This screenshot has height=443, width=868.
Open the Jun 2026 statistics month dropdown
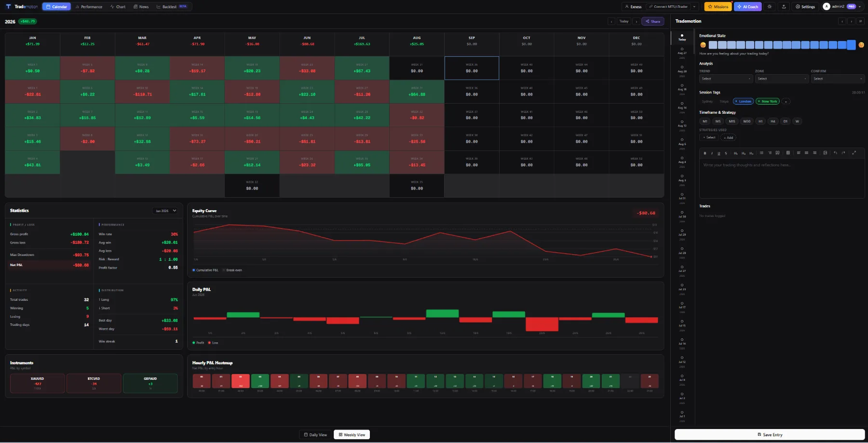pyautogui.click(x=166, y=211)
